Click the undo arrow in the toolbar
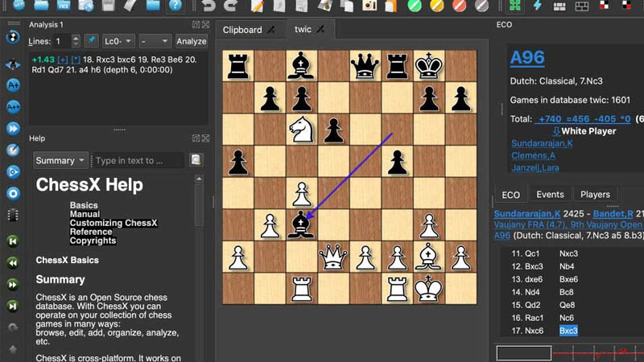The height and width of the screenshot is (362, 644). pos(208,6)
